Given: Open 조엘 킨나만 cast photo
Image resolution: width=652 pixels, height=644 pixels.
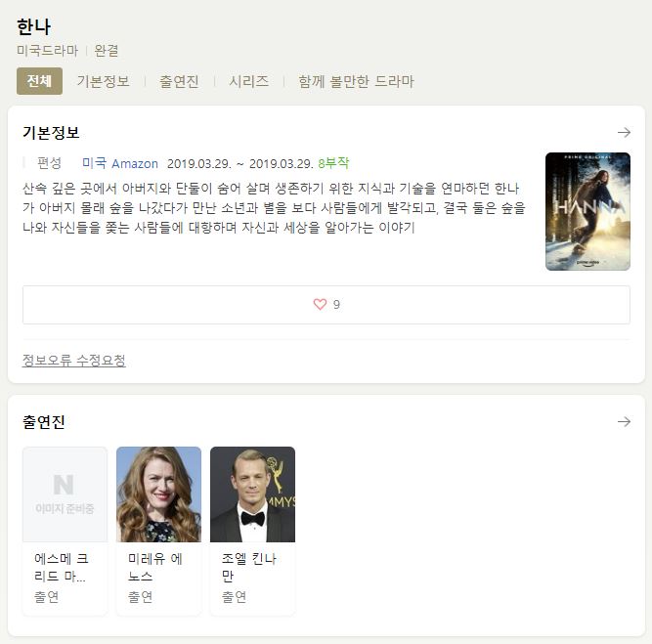Looking at the screenshot, I should pos(253,494).
